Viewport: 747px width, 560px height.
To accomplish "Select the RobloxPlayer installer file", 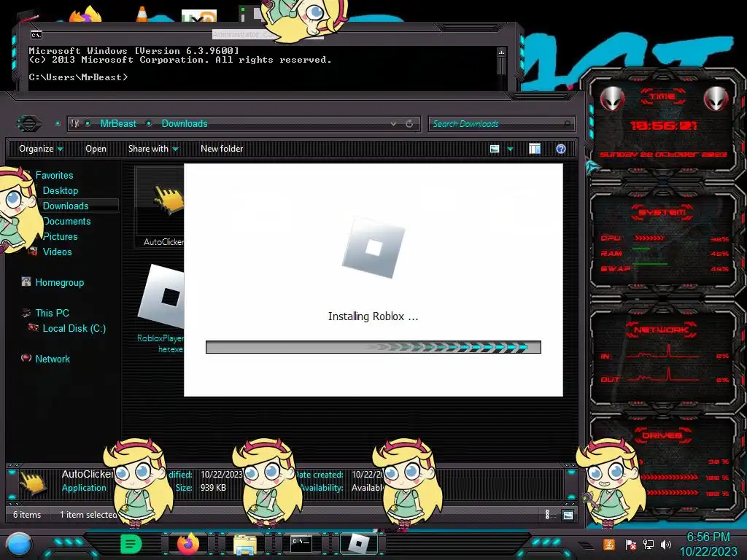I will coord(160,308).
